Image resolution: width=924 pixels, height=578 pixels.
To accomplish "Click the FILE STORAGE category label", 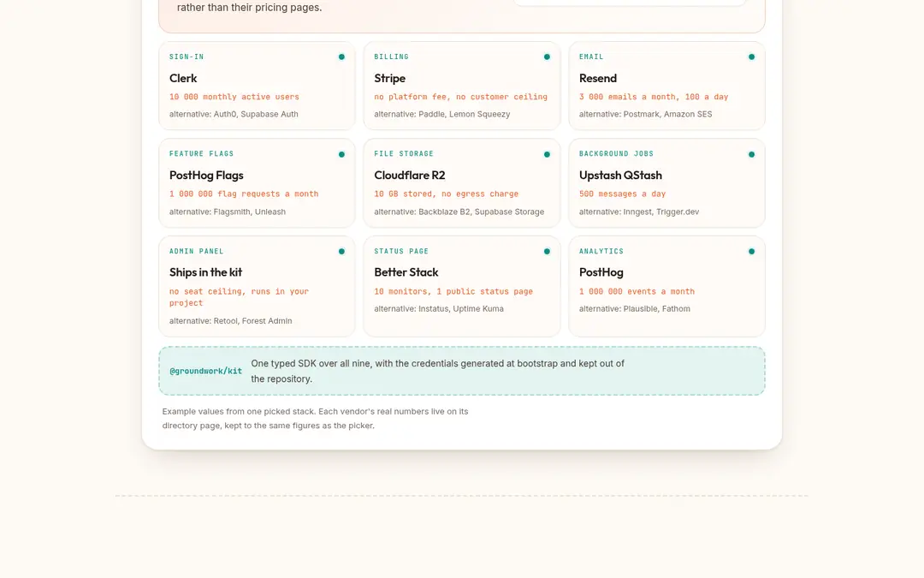I will [404, 153].
